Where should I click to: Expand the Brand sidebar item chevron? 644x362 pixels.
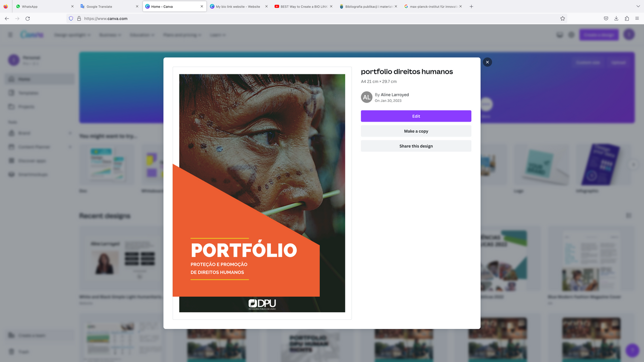tap(70, 133)
